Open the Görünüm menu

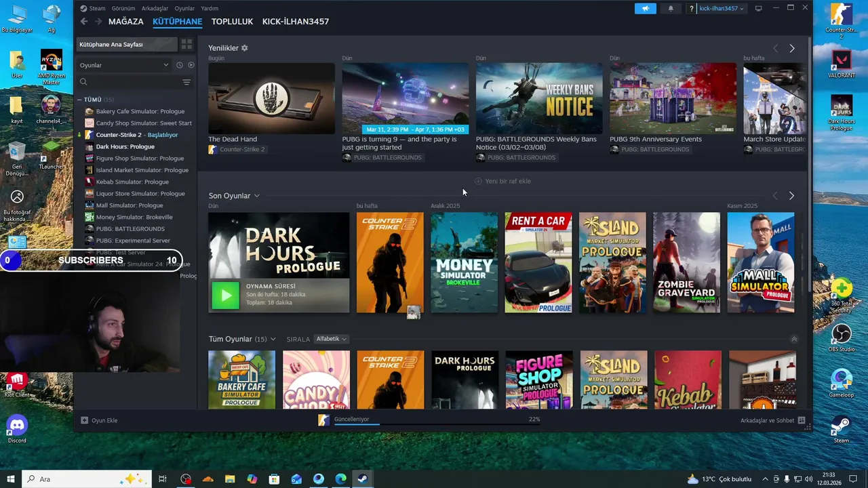tap(123, 8)
